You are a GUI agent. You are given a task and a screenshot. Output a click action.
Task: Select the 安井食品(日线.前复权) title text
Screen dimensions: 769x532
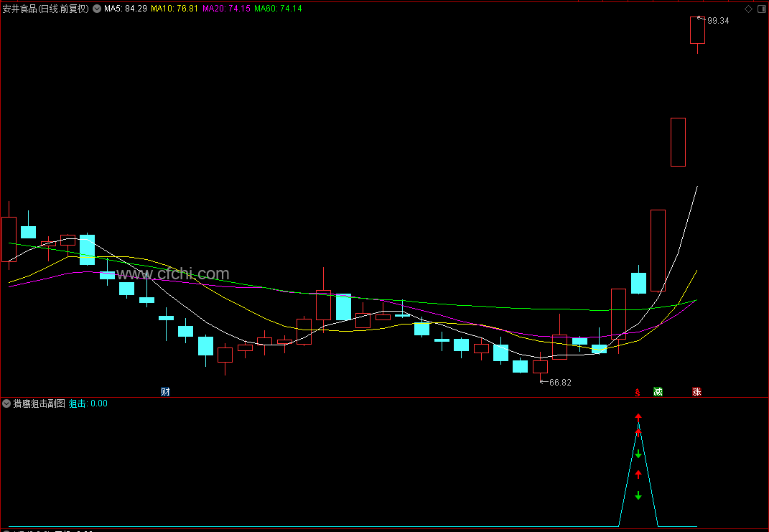(46, 9)
